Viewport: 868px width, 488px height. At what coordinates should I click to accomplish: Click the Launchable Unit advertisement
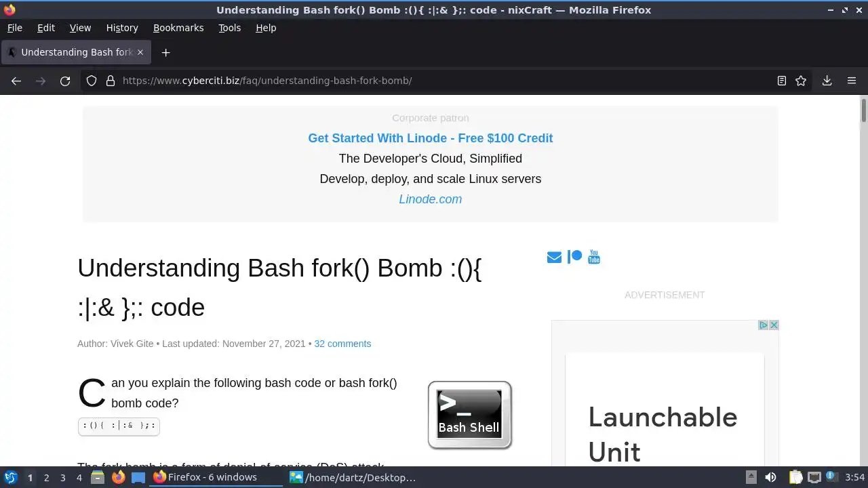665,410
